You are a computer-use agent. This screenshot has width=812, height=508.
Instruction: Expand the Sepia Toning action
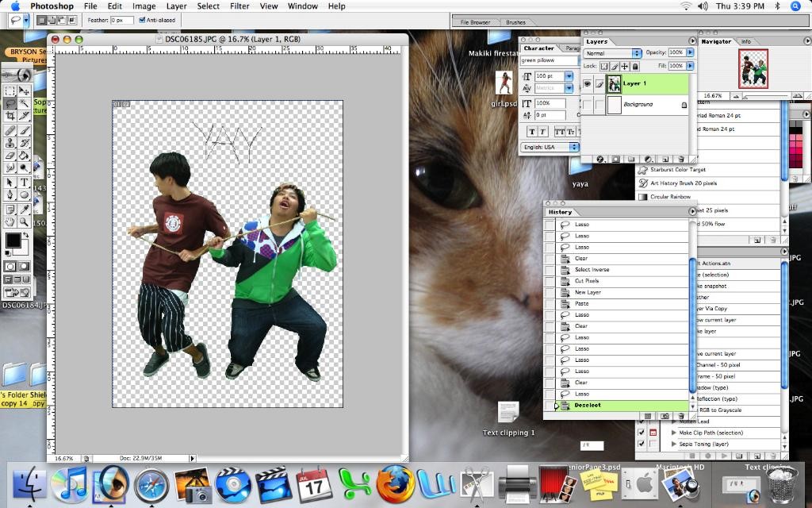click(674, 444)
